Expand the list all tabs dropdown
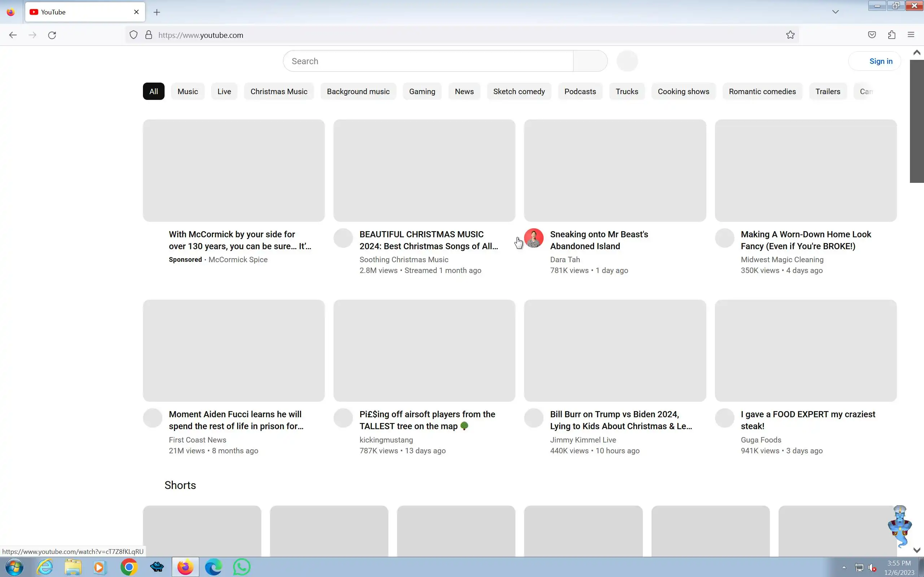Viewport: 924px width, 577px height. click(x=836, y=12)
